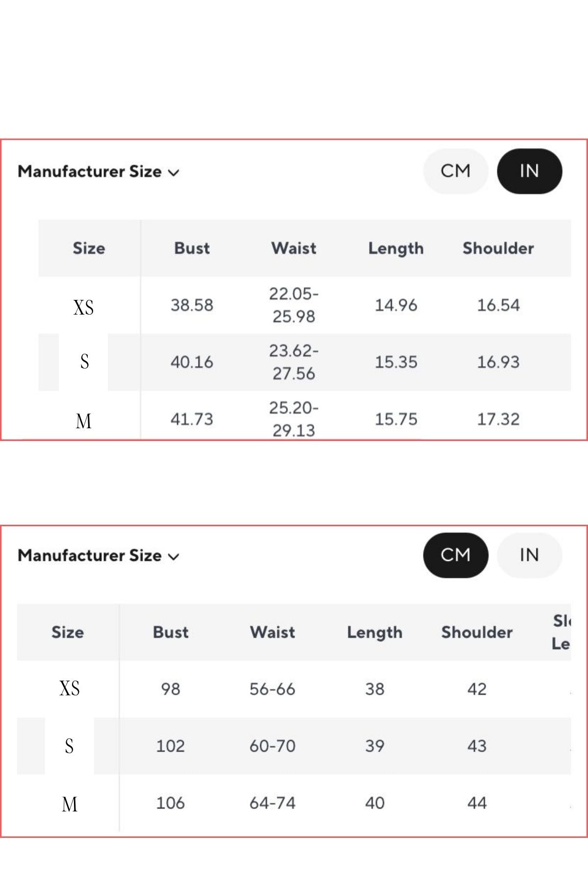The image size is (588, 882).
Task: Select the XS size label in inches chart
Action: click(x=84, y=308)
